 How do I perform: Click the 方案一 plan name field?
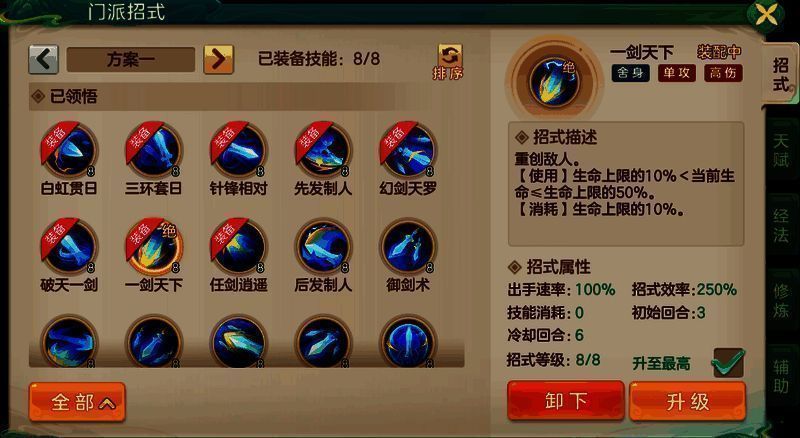131,60
